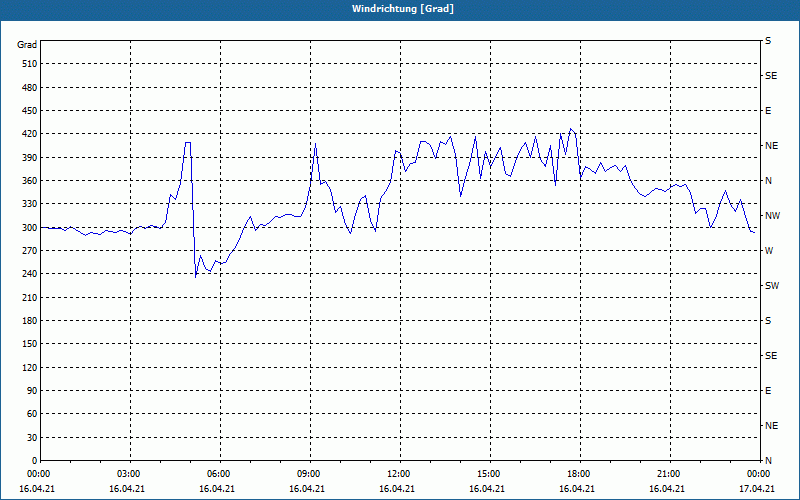Pick the y-axis value "300"
Screen dimensions: 800x500
coord(30,228)
